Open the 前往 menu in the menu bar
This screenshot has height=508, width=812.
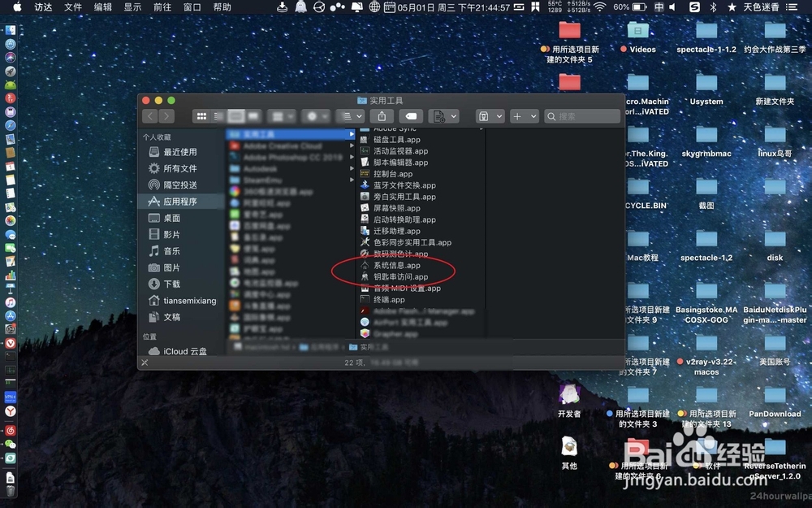point(162,8)
